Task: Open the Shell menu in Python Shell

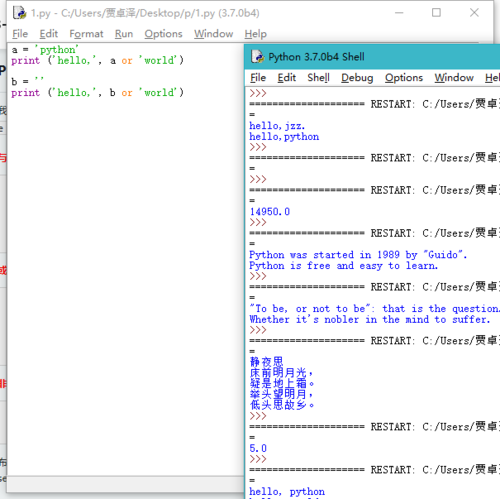Action: (x=318, y=78)
